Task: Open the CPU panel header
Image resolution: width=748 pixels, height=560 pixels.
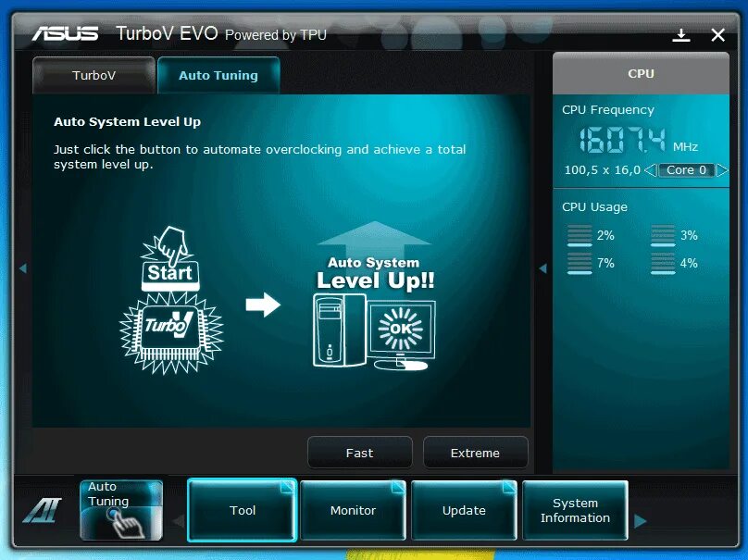Action: tap(641, 73)
